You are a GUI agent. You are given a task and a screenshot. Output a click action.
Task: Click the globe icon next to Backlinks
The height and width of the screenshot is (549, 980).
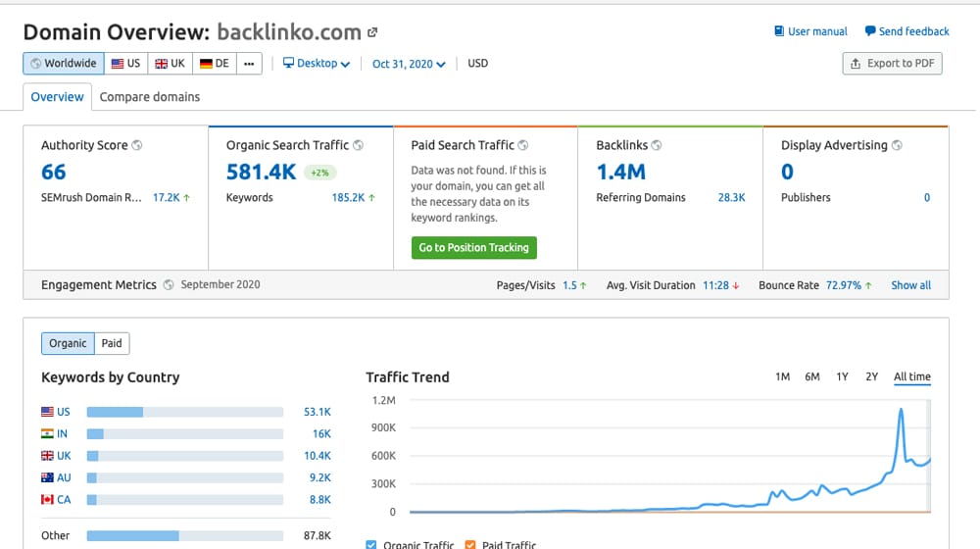(657, 145)
